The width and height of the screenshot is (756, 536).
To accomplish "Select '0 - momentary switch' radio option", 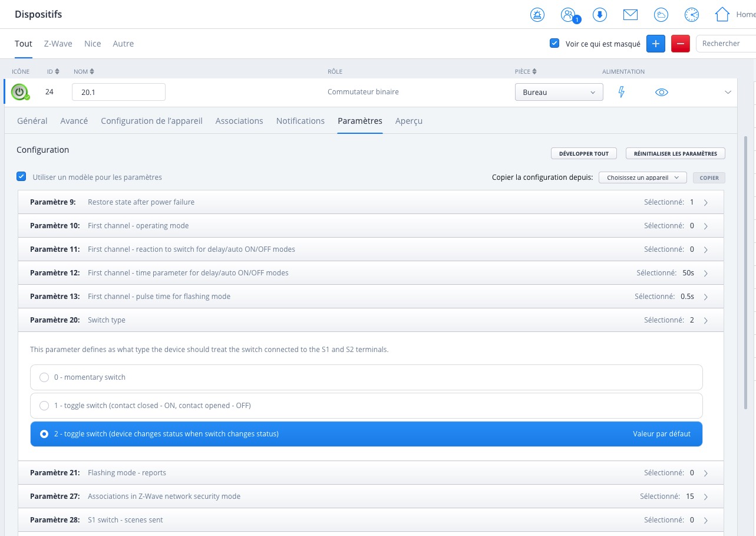I will tap(44, 377).
